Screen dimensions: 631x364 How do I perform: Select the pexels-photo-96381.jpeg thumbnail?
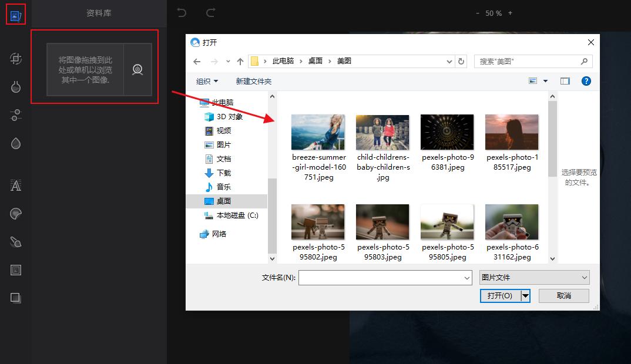[x=447, y=132]
